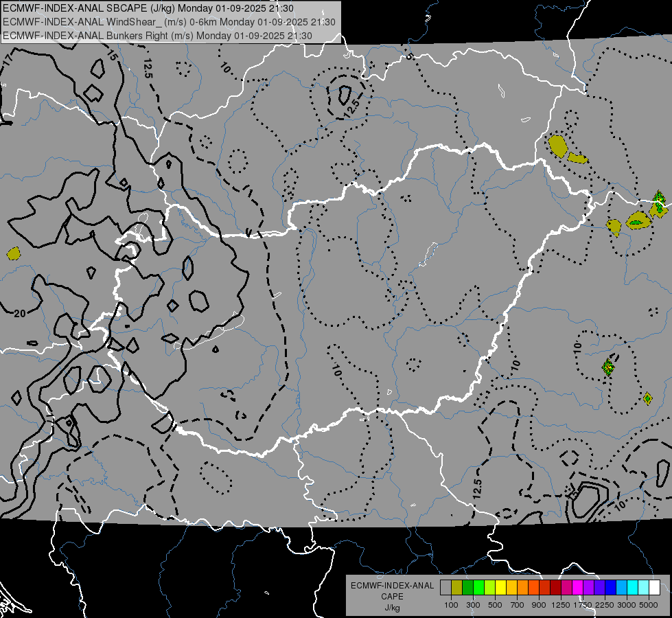672x618 pixels.
Task: Select the dark red legend swatch
Action: coord(555,587)
